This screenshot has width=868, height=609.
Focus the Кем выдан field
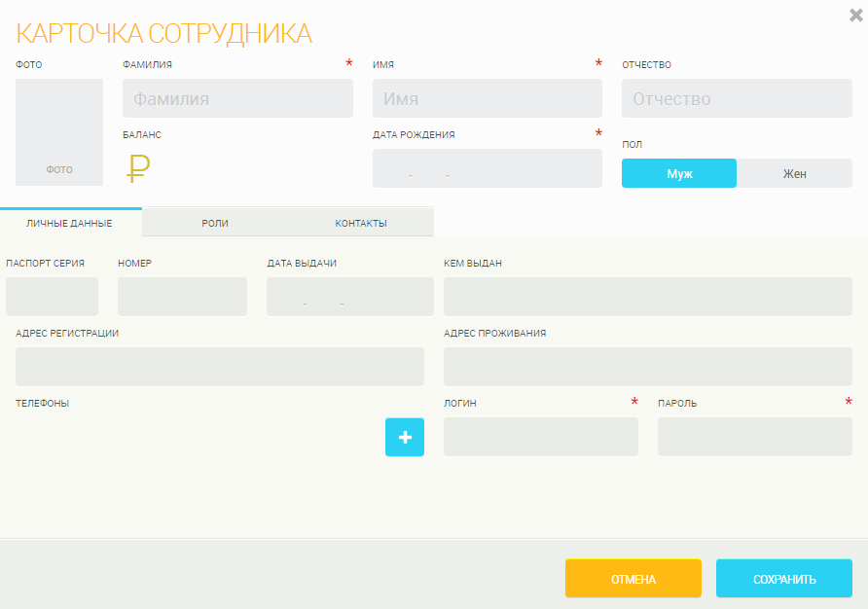(647, 297)
